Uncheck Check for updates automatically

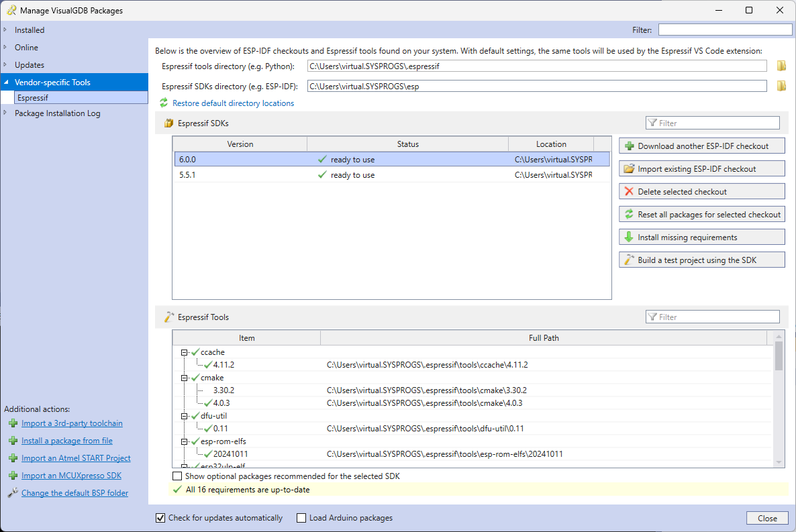tap(160, 518)
